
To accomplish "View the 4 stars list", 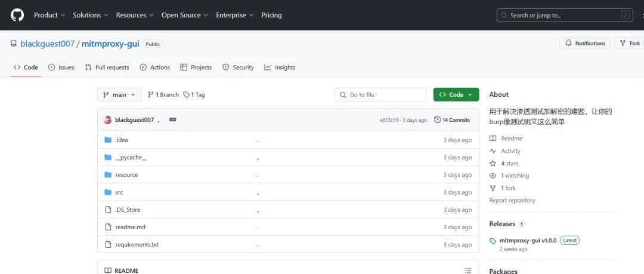I will pos(504,164).
